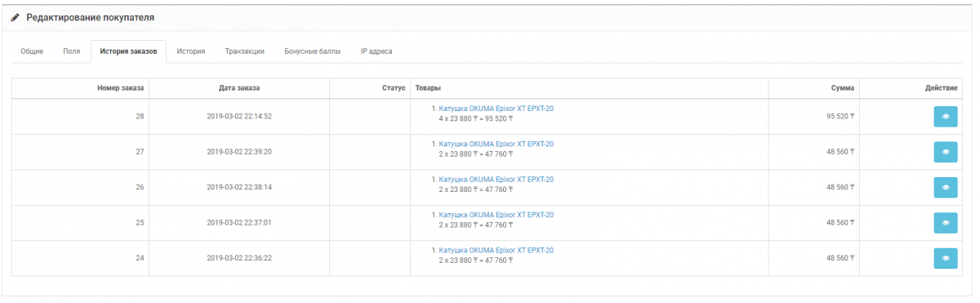View order 27 with the eye button
This screenshot has height=303, width=980.
tap(946, 152)
